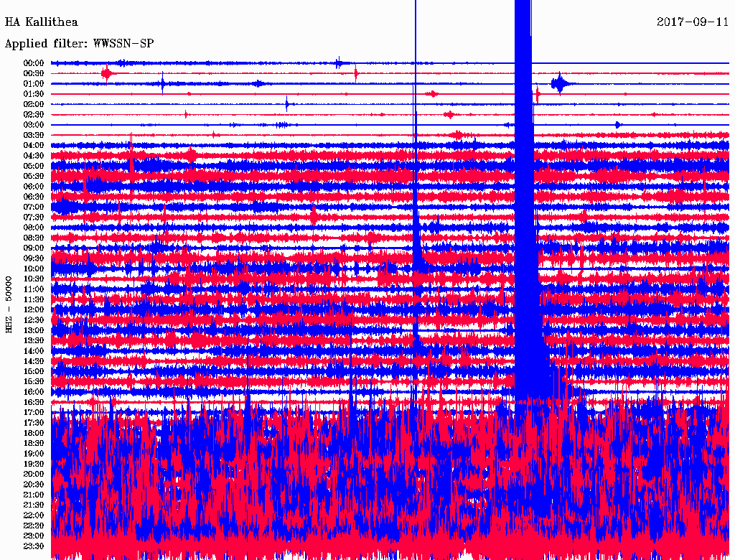Select the date 2017-09-11

click(693, 22)
